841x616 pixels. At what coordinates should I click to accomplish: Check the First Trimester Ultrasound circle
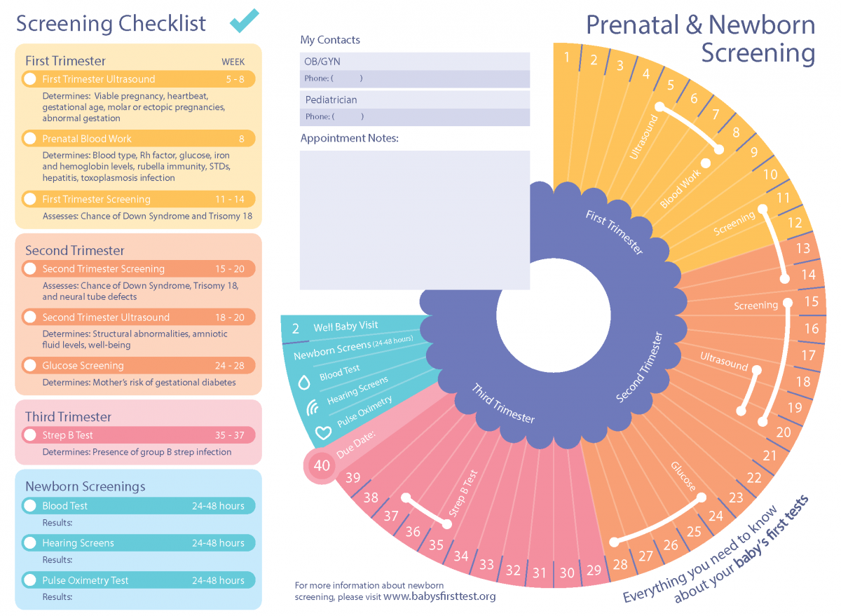[30, 79]
